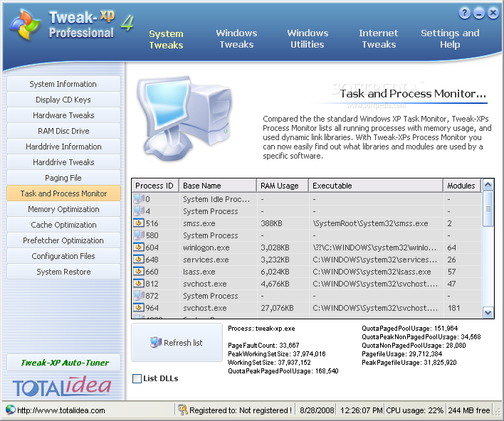Click the keys registration icon in status bar
Screen dimensions: 504x421
click(x=182, y=410)
